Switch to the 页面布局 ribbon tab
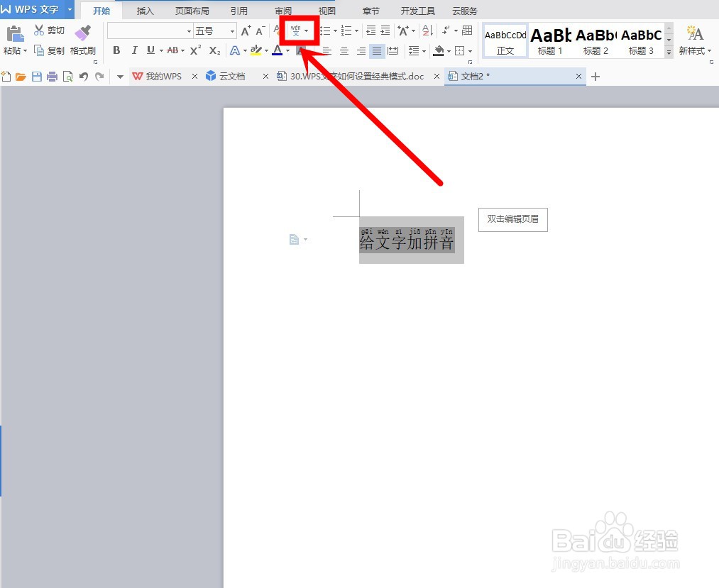 click(x=192, y=11)
